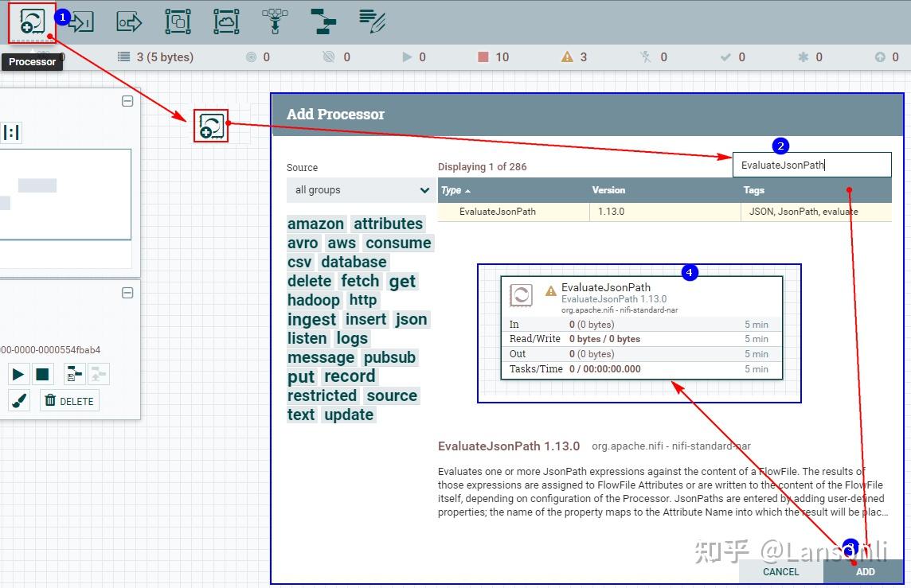The image size is (911, 588).
Task: Click the stopped components count 10
Action: point(493,56)
